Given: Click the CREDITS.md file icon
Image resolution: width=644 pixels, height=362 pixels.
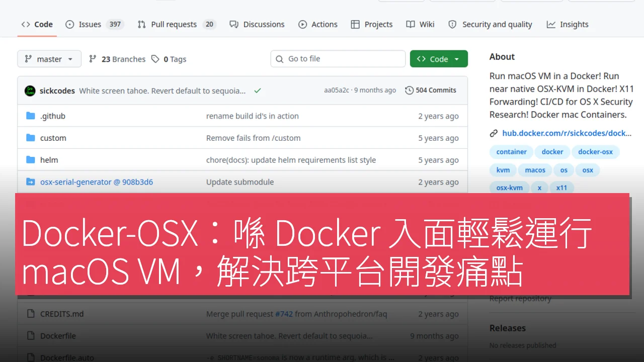Looking at the screenshot, I should click(x=31, y=314).
